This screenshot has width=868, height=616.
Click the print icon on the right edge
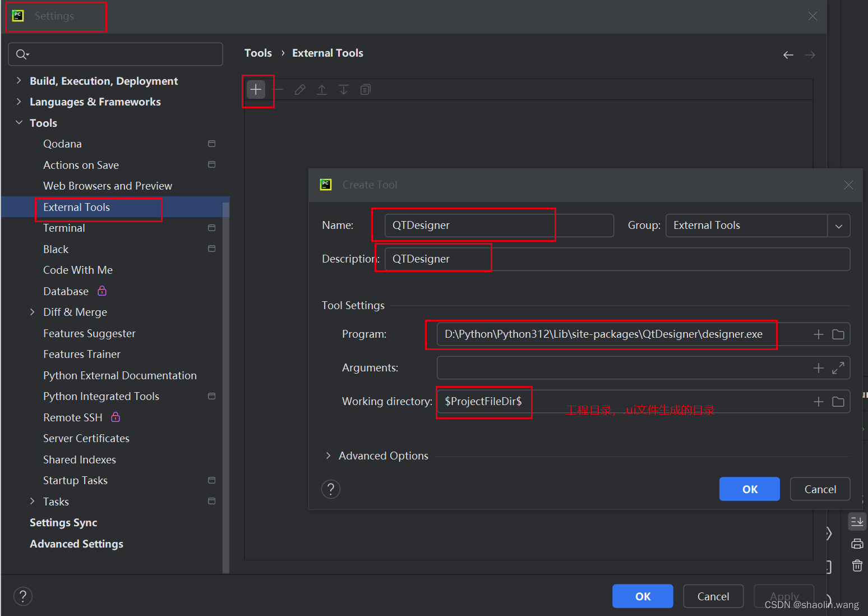pos(857,544)
